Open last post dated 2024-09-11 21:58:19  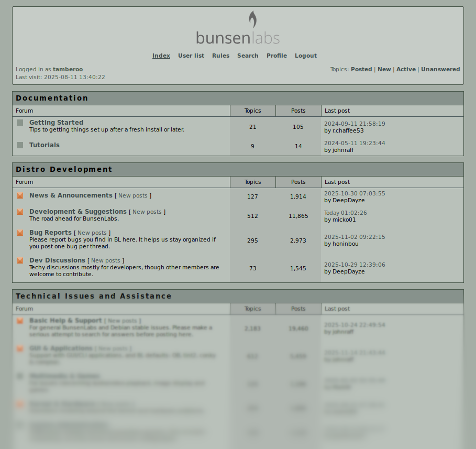click(355, 124)
